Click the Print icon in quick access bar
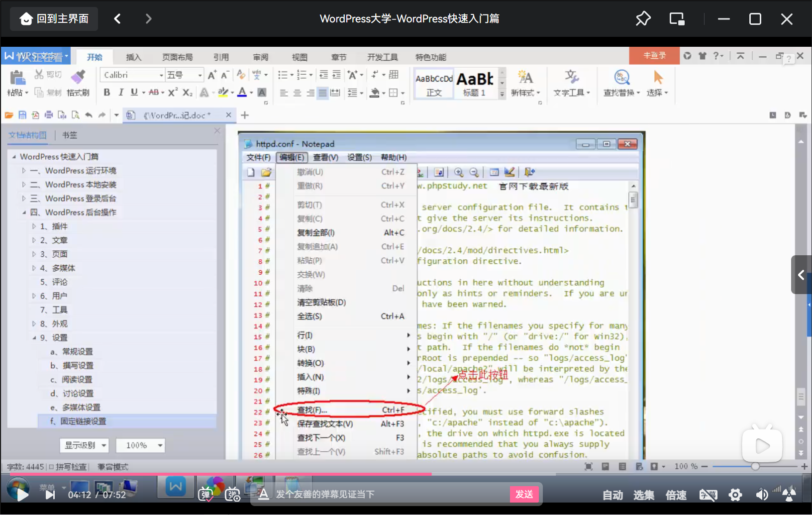This screenshot has height=515, width=812. click(x=49, y=115)
